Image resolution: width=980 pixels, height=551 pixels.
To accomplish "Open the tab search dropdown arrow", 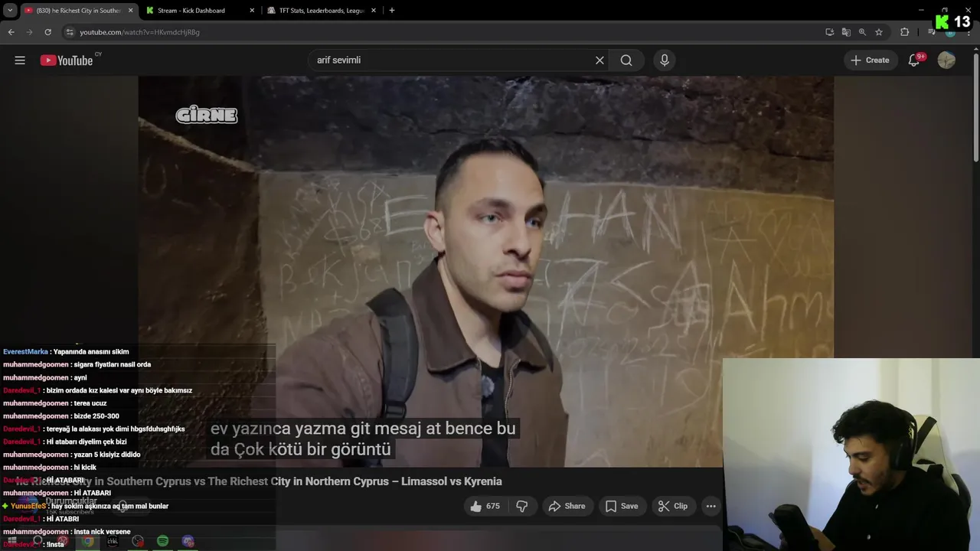I will click(x=10, y=11).
